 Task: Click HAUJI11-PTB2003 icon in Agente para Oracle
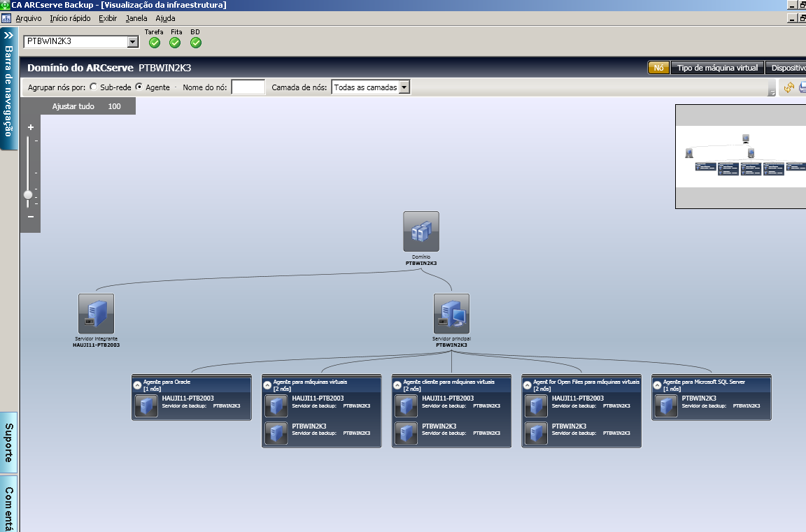tap(146, 405)
